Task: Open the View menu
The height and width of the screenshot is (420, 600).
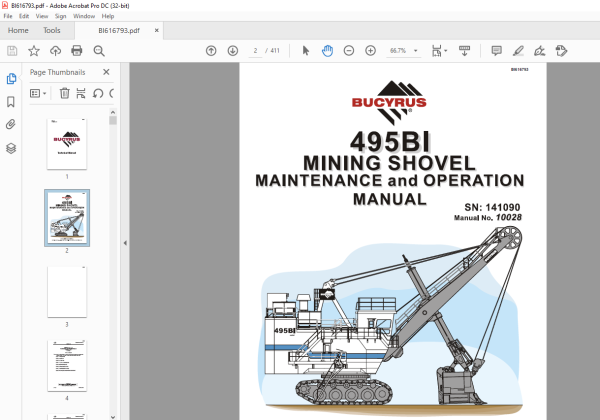Action: tap(42, 16)
